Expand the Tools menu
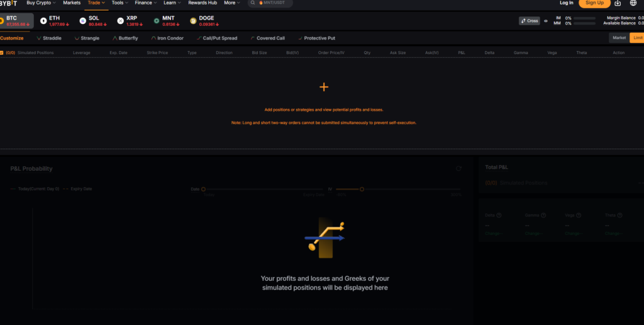Viewport: 644px width, 325px height. click(x=120, y=3)
